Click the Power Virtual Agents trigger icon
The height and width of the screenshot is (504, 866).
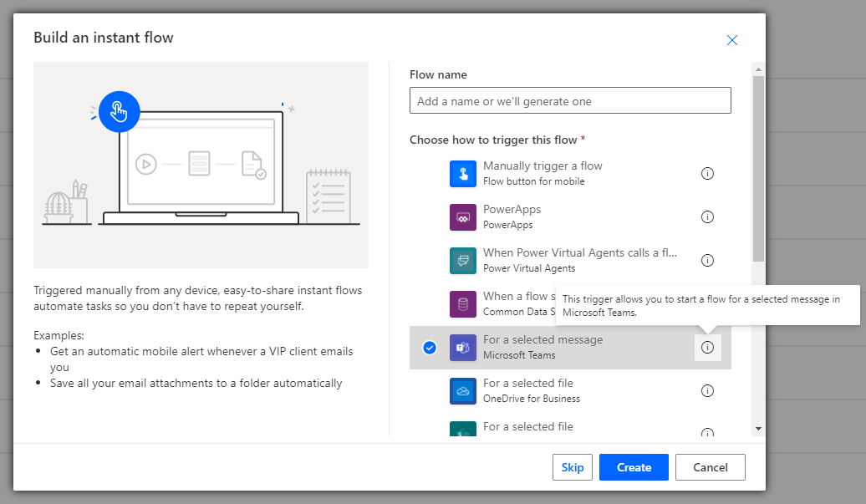tap(463, 261)
